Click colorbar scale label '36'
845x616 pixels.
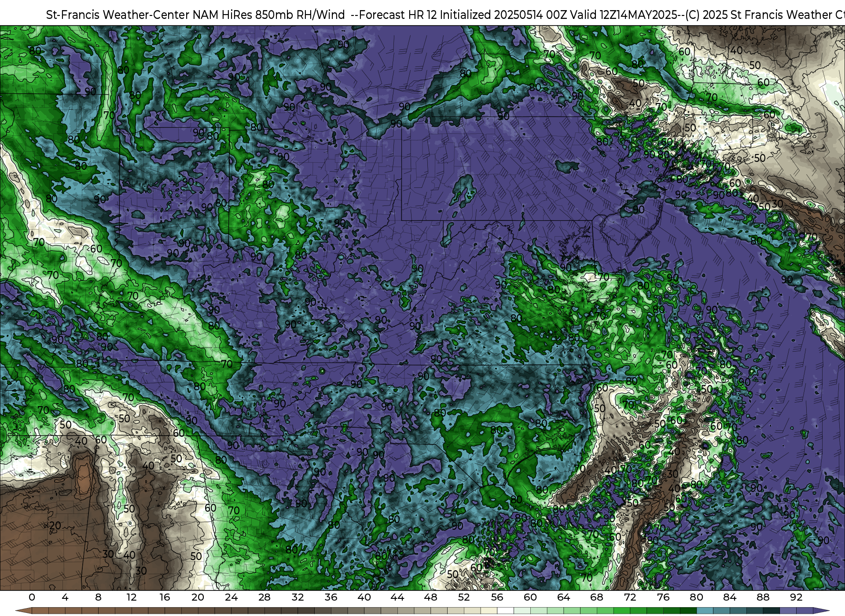tap(331, 597)
